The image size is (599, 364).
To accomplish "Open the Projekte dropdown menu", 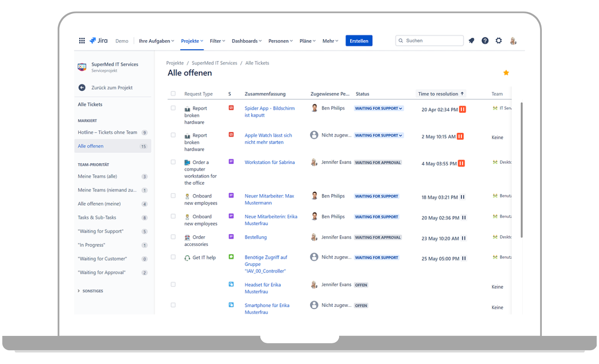I will click(x=192, y=41).
